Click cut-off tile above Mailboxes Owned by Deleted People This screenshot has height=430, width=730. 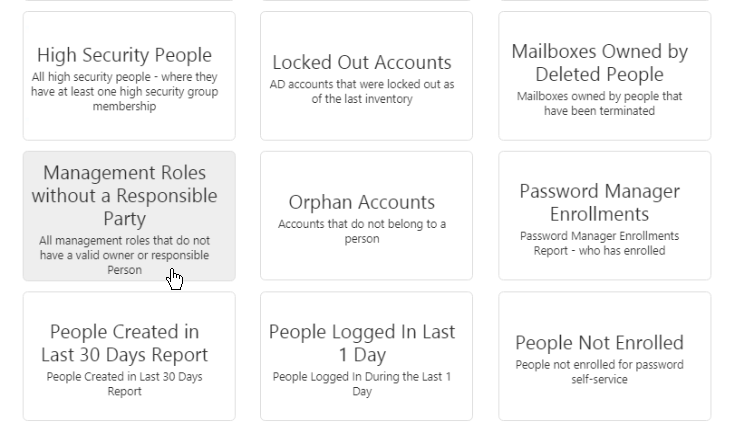604,1
